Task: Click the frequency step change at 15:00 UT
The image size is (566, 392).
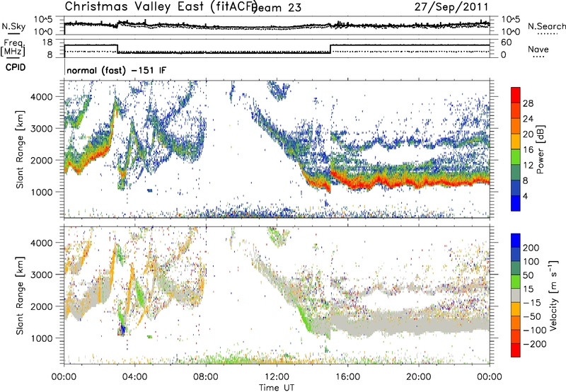Action: click(330, 49)
